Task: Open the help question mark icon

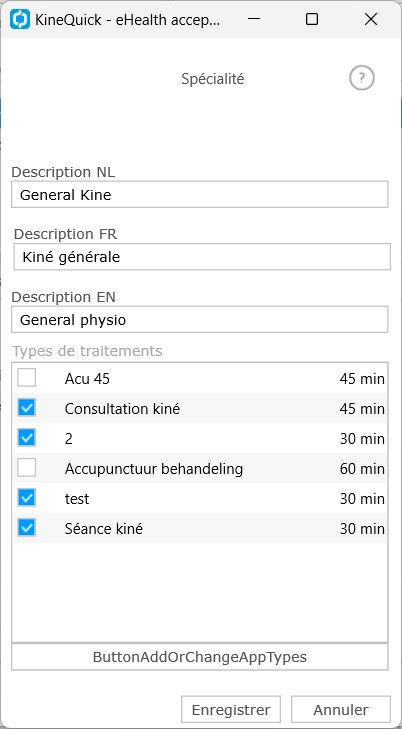Action: point(362,79)
